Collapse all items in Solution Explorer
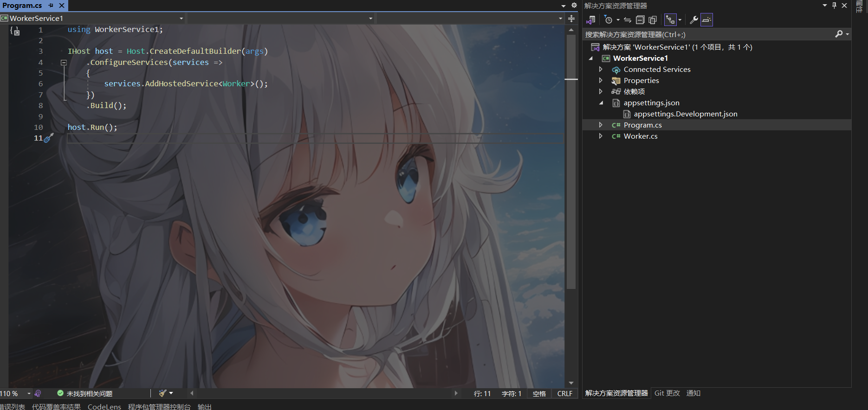The width and height of the screenshot is (868, 410). 640,19
